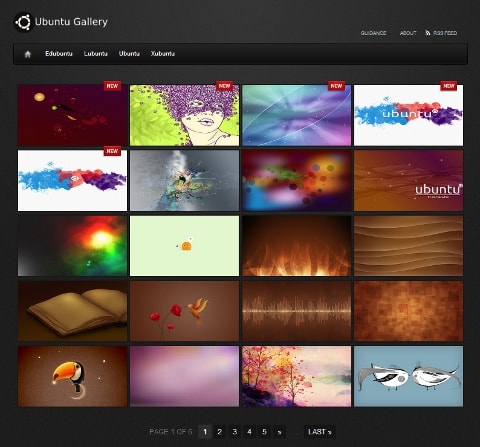Viewport: 480px width, 447px height.
Task: Open the Edubuntu category
Action: [59, 54]
